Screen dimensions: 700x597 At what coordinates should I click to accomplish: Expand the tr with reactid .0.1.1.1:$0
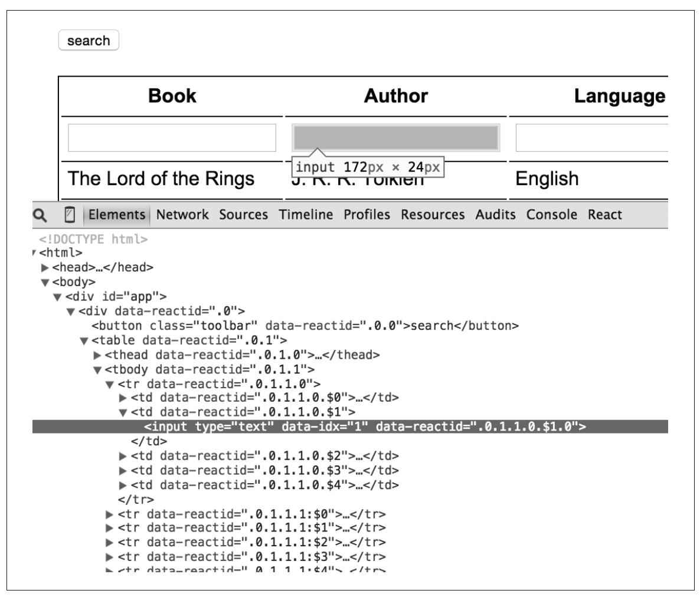pos(110,514)
